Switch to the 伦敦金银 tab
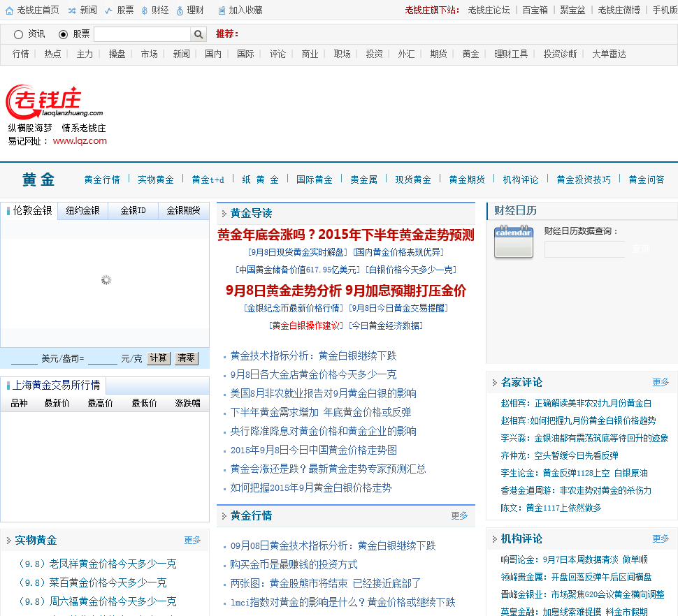 tap(29, 211)
